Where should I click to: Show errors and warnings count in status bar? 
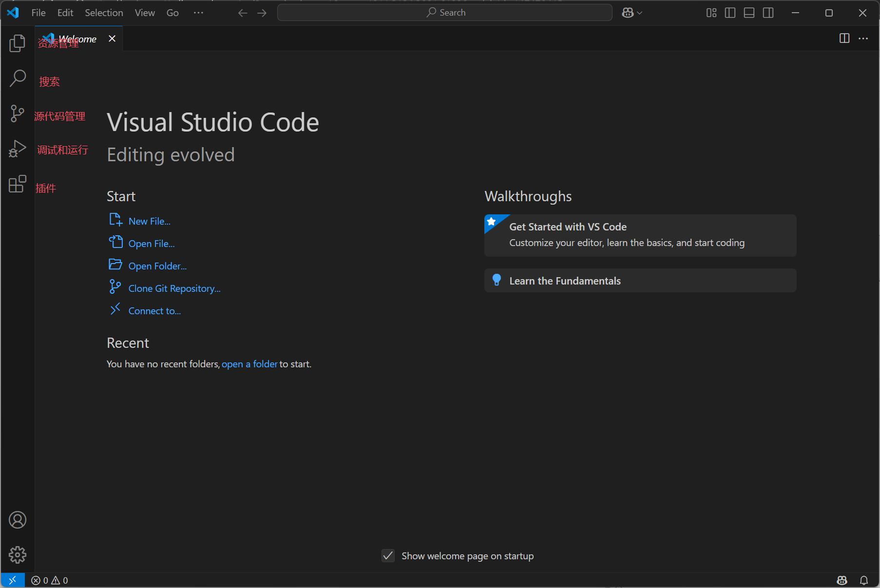[50, 580]
